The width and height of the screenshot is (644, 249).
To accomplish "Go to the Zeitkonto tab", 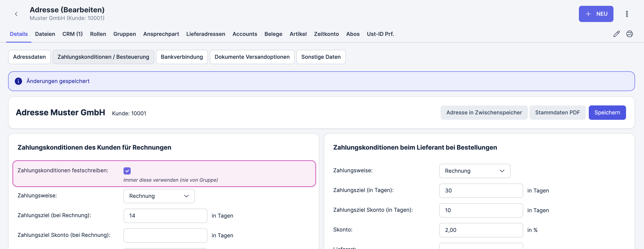I will [326, 34].
